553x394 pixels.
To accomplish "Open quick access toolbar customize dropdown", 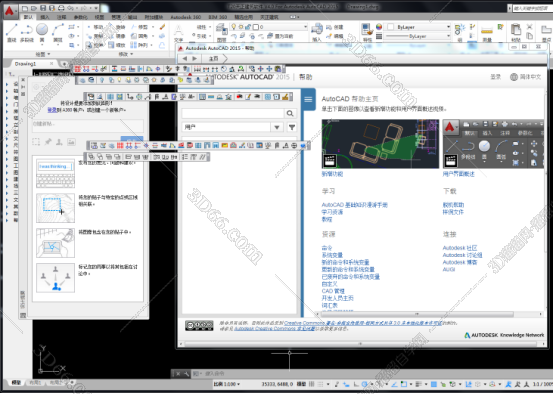I will (96, 8).
